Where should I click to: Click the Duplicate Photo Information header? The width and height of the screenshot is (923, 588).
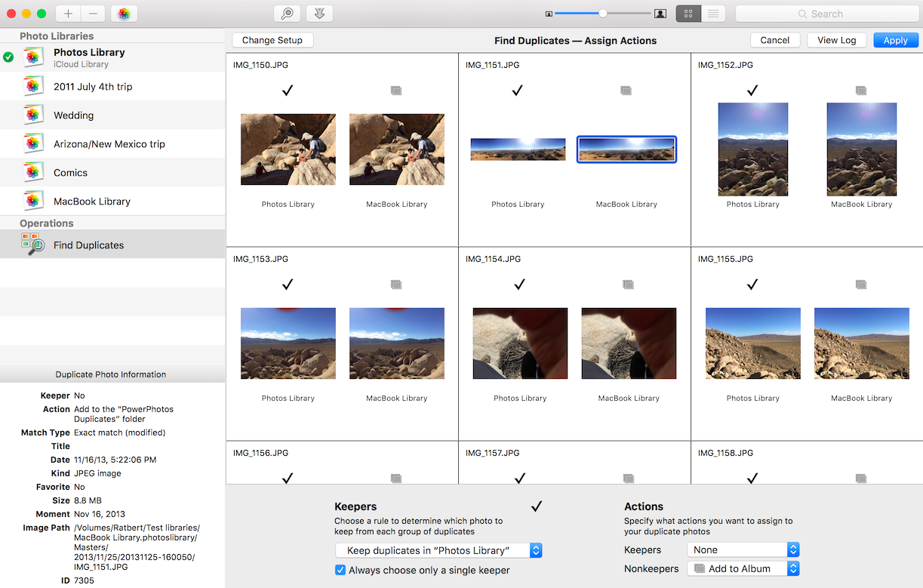click(x=111, y=374)
